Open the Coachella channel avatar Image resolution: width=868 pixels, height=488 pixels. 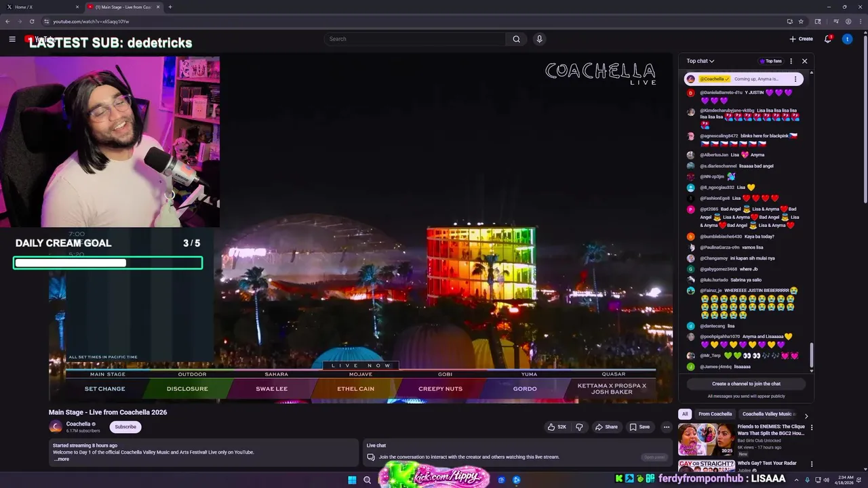click(56, 426)
